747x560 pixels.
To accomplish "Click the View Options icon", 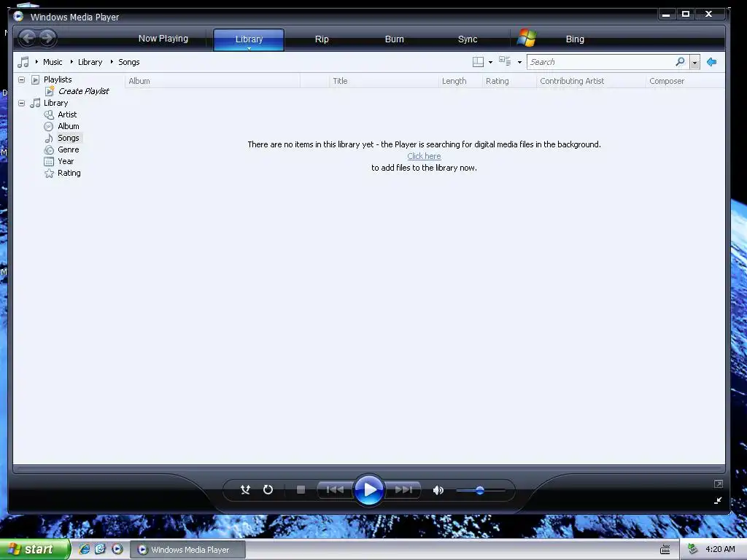I will pyautogui.click(x=505, y=61).
